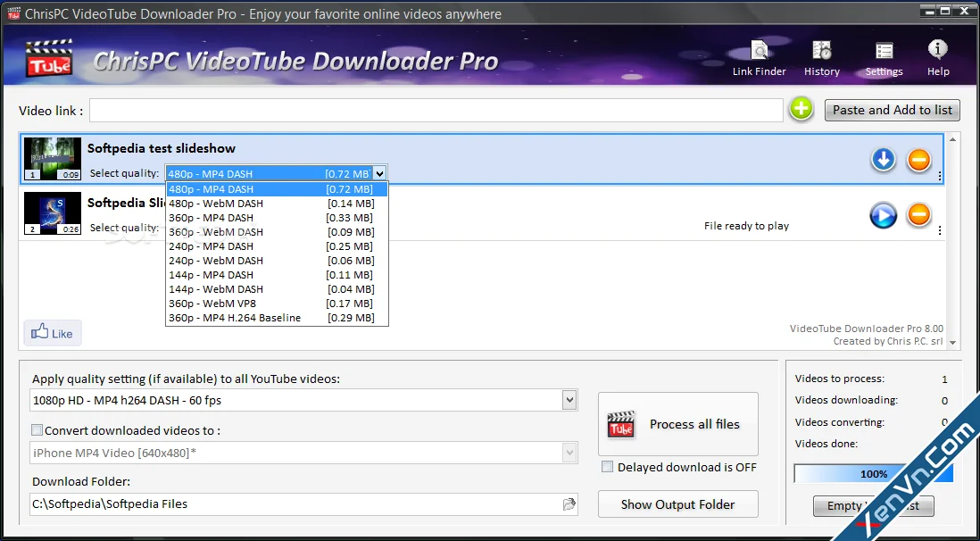The height and width of the screenshot is (541, 980).
Task: Open the Settings icon
Action: click(x=884, y=58)
